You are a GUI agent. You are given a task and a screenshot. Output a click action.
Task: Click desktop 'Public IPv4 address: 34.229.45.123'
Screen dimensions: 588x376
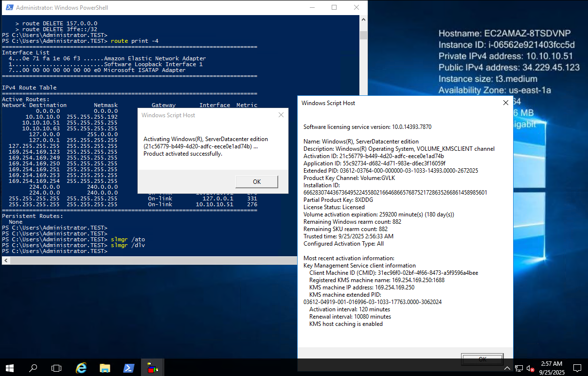tap(509, 68)
